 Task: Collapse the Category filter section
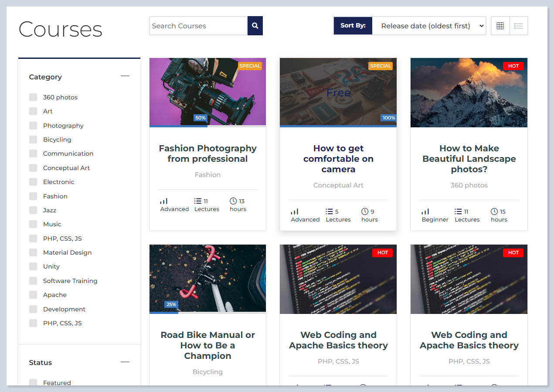(x=125, y=76)
